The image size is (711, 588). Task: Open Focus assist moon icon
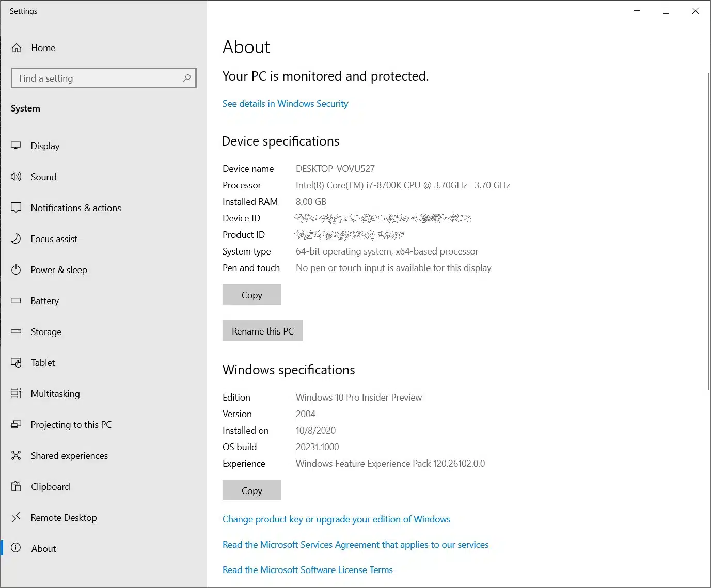point(16,239)
